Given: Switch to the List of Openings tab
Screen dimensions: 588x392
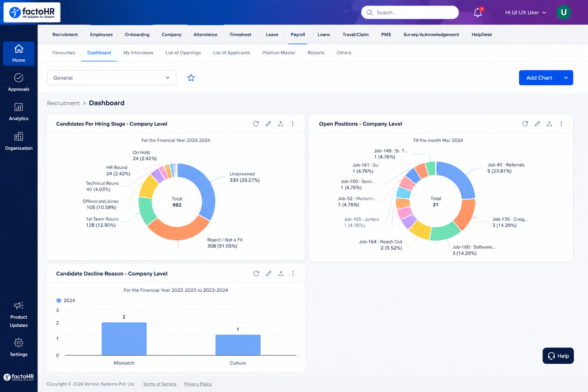Looking at the screenshot, I should pos(183,53).
